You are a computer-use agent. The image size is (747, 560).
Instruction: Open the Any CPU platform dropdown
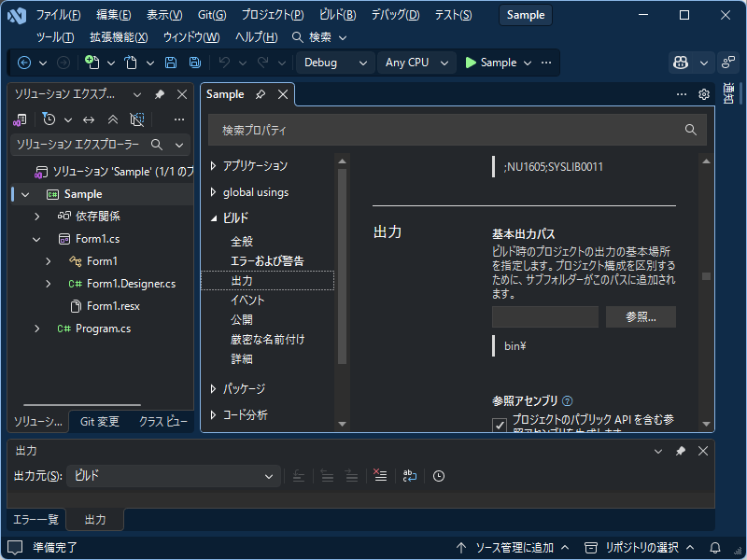[416, 63]
